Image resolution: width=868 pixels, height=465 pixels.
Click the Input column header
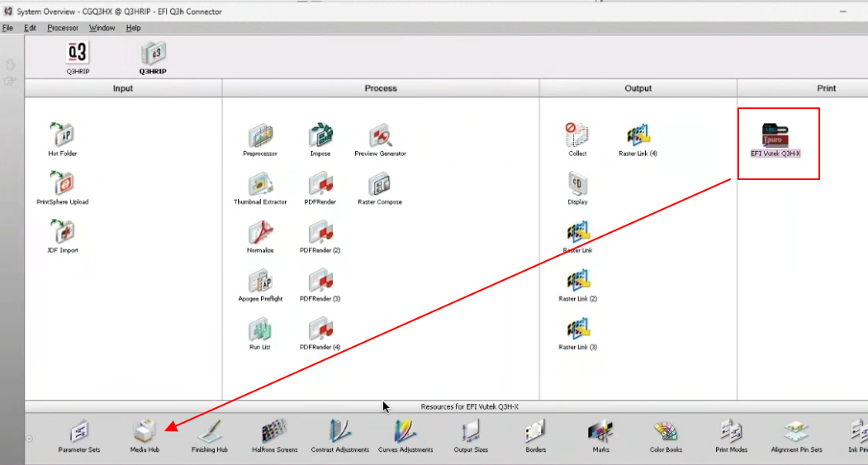[x=123, y=88]
